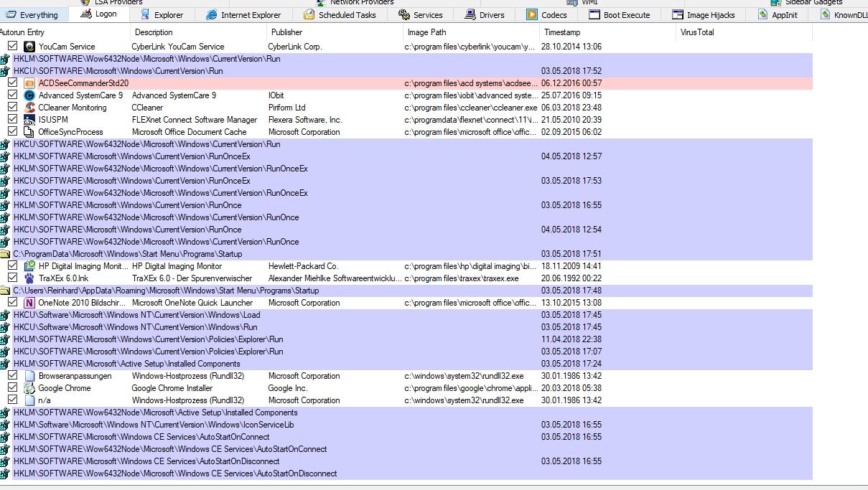868x490 pixels.
Task: Select the Browseranpassungen file icon
Action: tap(29, 376)
